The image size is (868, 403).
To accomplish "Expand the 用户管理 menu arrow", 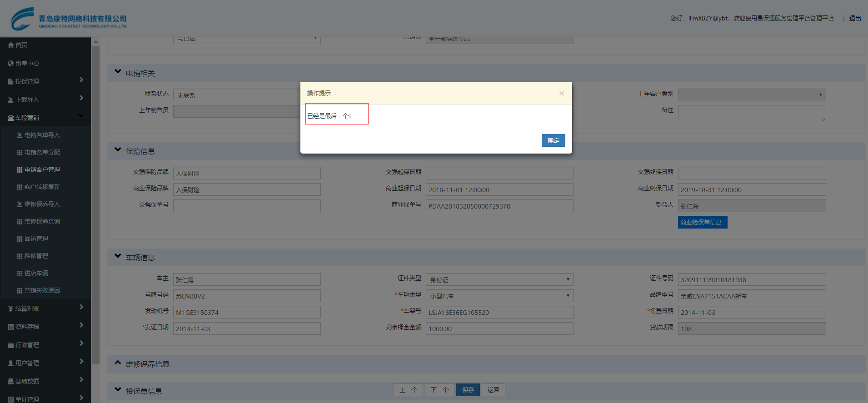I will [x=81, y=362].
